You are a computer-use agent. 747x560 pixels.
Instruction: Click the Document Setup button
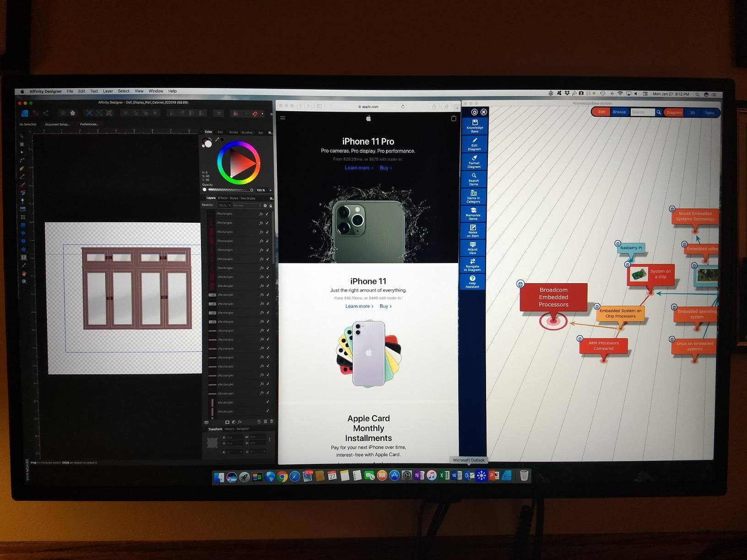(x=57, y=124)
